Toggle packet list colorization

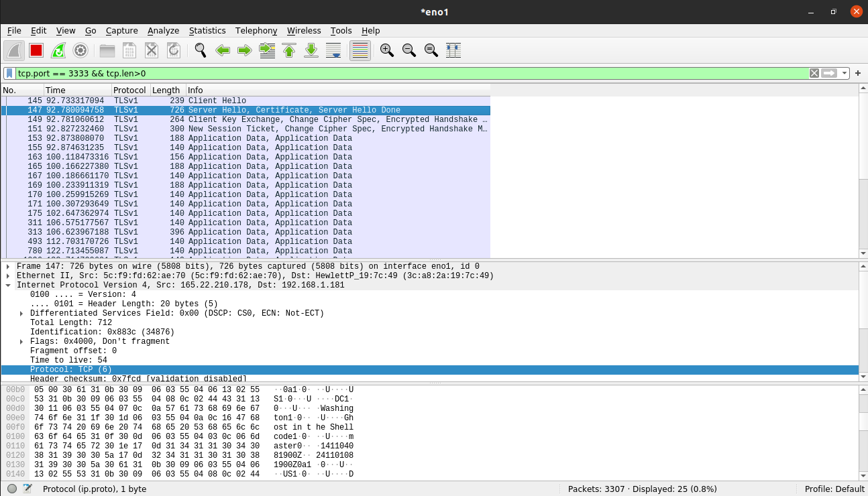(x=360, y=50)
